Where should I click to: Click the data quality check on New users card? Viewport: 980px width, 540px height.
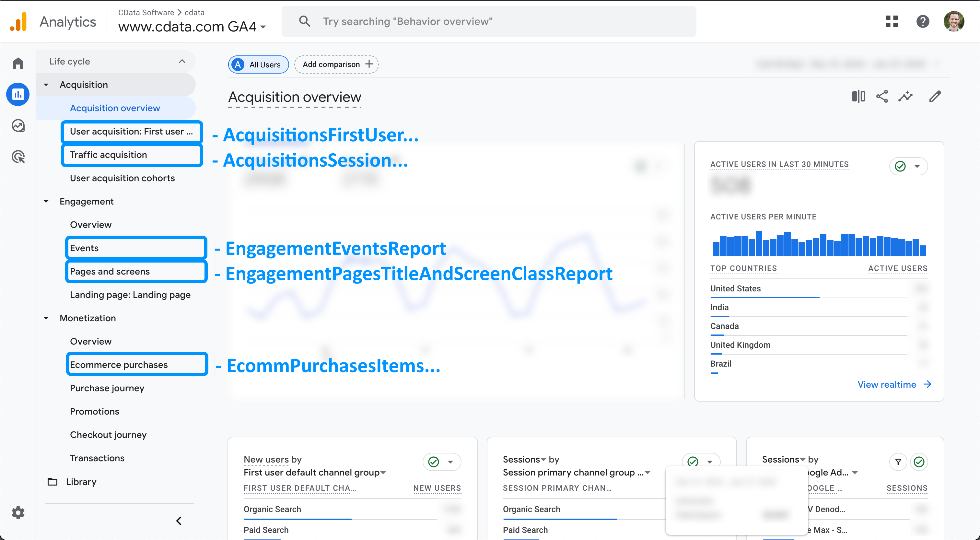point(434,462)
